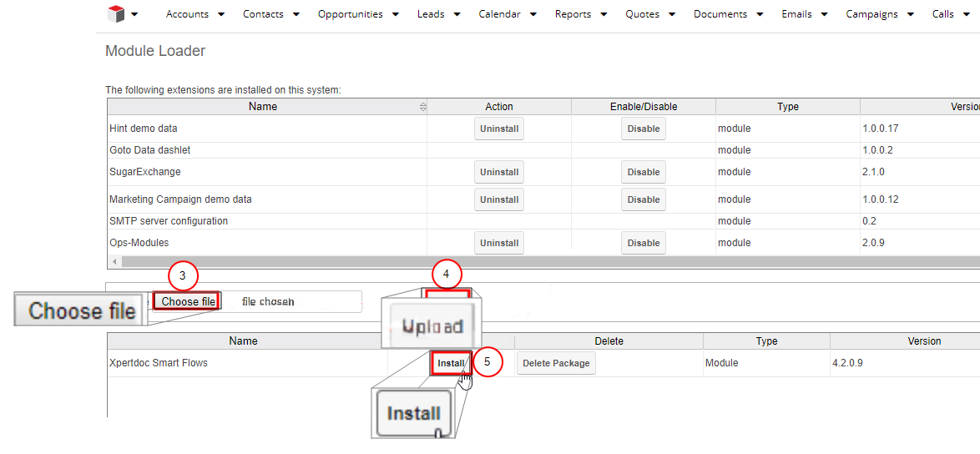Switch to the Leads module
980x454 pixels.
[x=432, y=13]
